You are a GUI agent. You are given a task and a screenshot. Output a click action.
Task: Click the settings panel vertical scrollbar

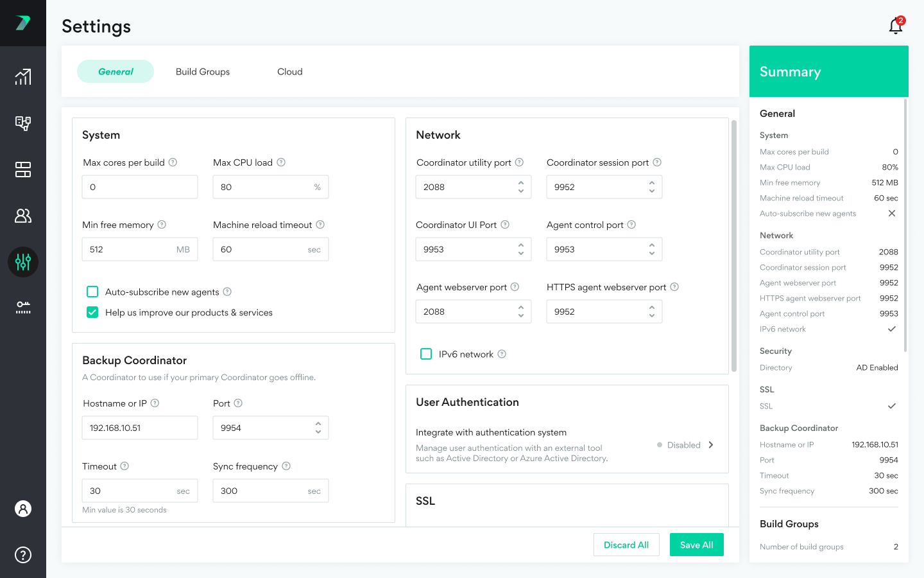coord(734,244)
